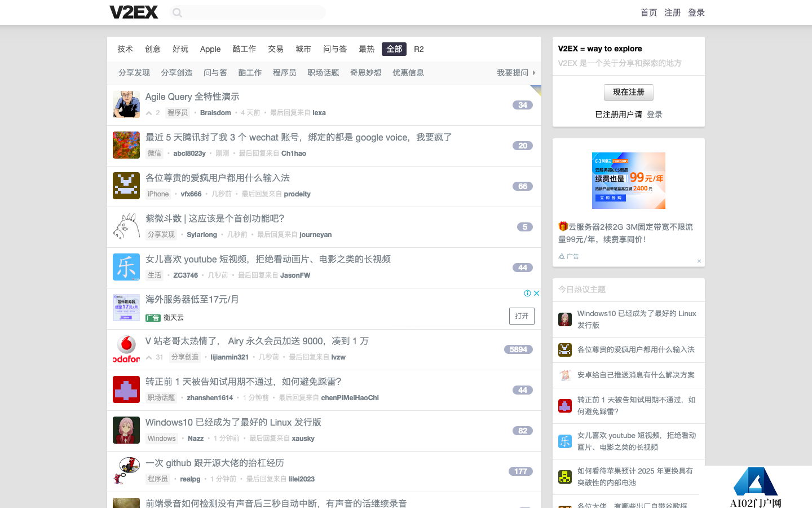
Task: Switch to the 酷工作 top tab
Action: coord(244,49)
